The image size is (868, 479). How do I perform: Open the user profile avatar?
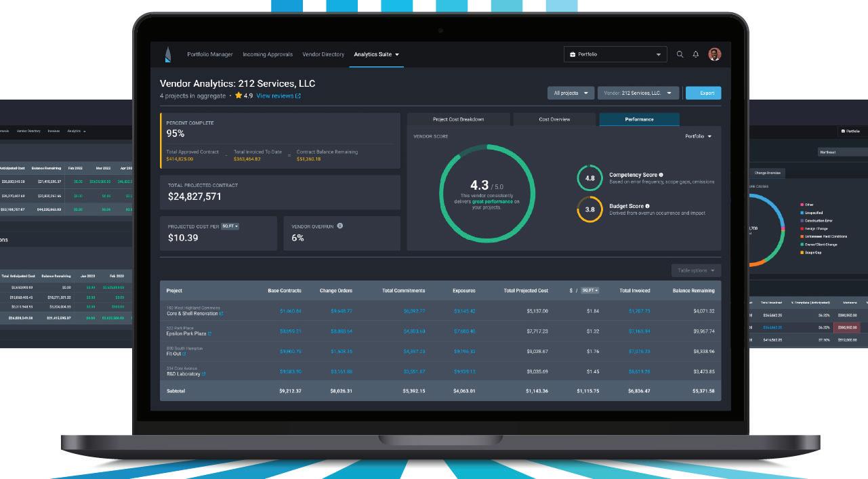point(715,54)
